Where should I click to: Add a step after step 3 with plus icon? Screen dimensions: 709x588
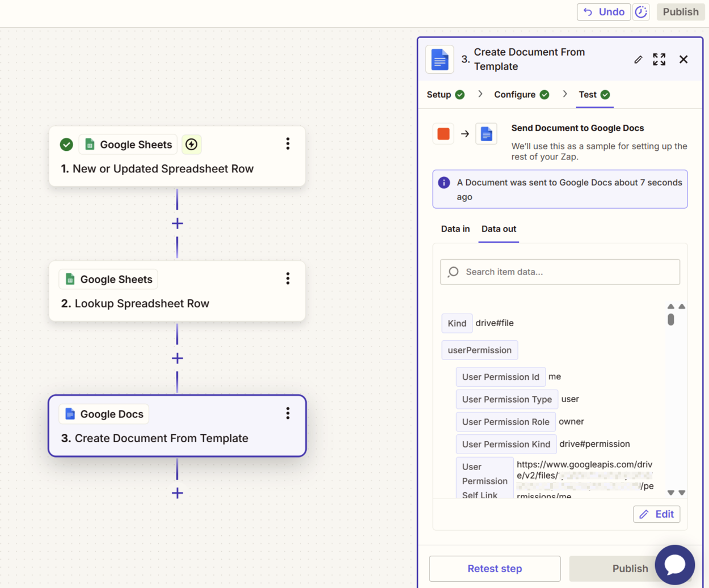(x=178, y=493)
